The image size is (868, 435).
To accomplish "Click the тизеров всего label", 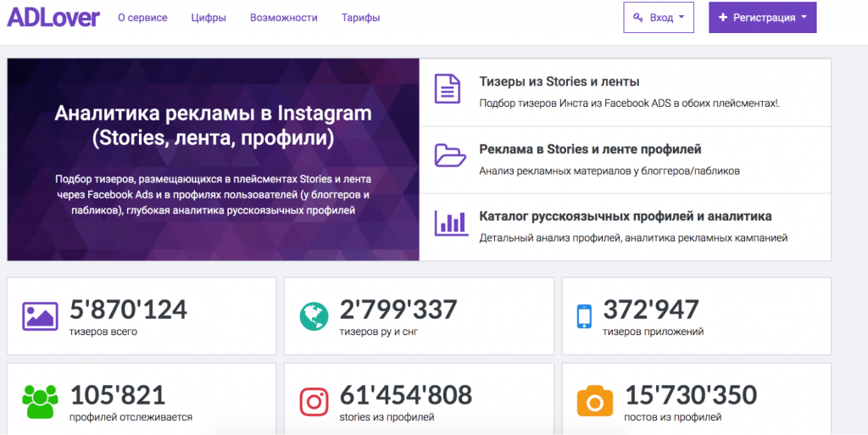I will [103, 332].
